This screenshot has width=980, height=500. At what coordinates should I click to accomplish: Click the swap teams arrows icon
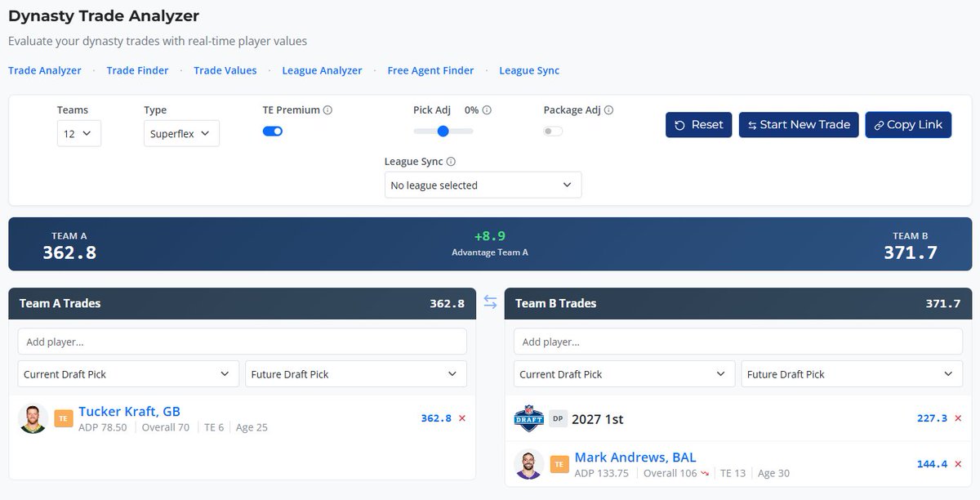coord(490,302)
